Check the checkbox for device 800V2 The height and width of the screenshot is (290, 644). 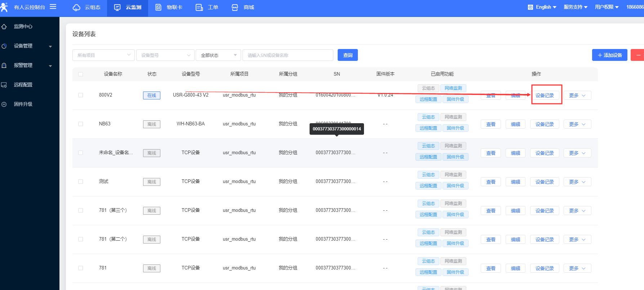pos(80,95)
